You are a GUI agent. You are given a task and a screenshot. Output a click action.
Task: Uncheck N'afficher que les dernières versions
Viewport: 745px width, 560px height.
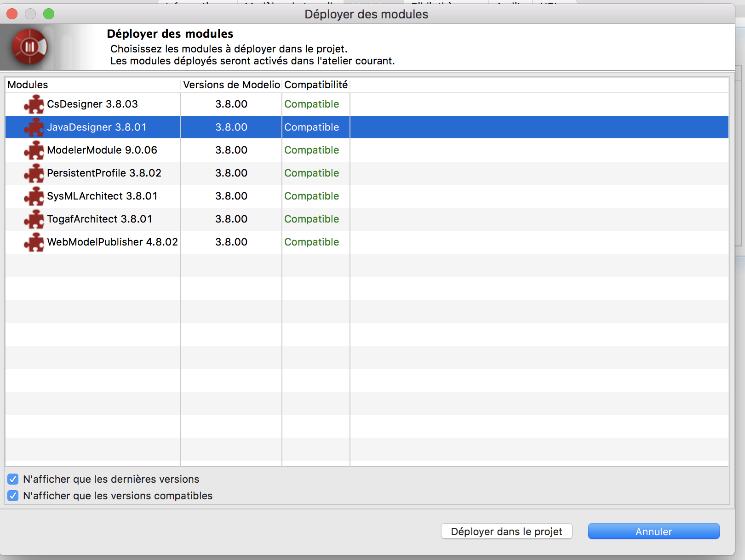13,479
